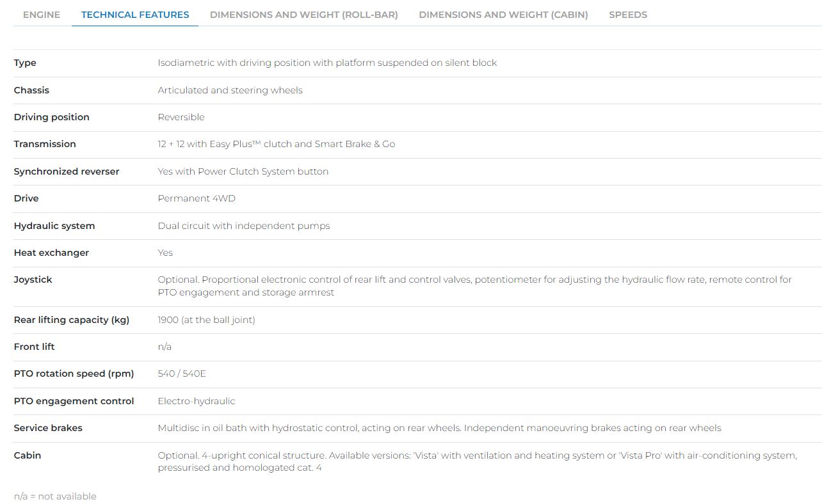Screen dimensions: 822x504
Task: Click the Hydraulic system label
Action: click(54, 226)
